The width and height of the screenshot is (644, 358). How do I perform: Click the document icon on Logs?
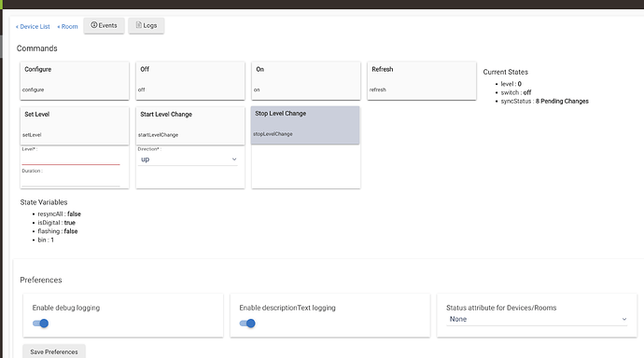coord(139,25)
